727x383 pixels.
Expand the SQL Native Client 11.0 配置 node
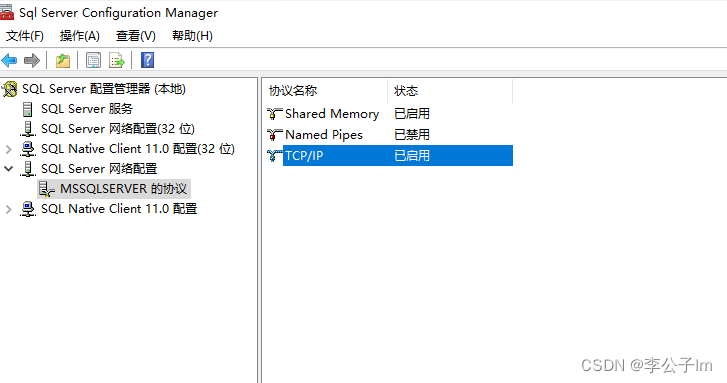coord(8,209)
